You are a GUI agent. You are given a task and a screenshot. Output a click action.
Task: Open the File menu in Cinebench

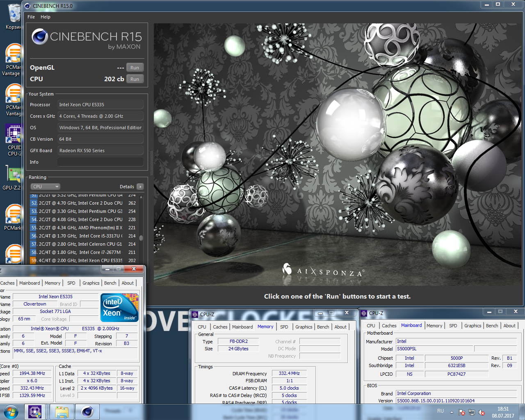point(31,17)
